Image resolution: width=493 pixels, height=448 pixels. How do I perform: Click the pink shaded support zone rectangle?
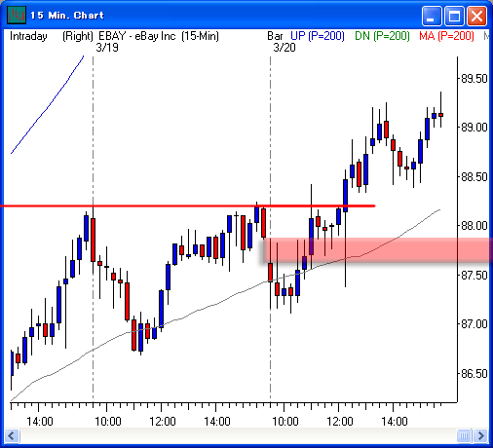(x=377, y=250)
